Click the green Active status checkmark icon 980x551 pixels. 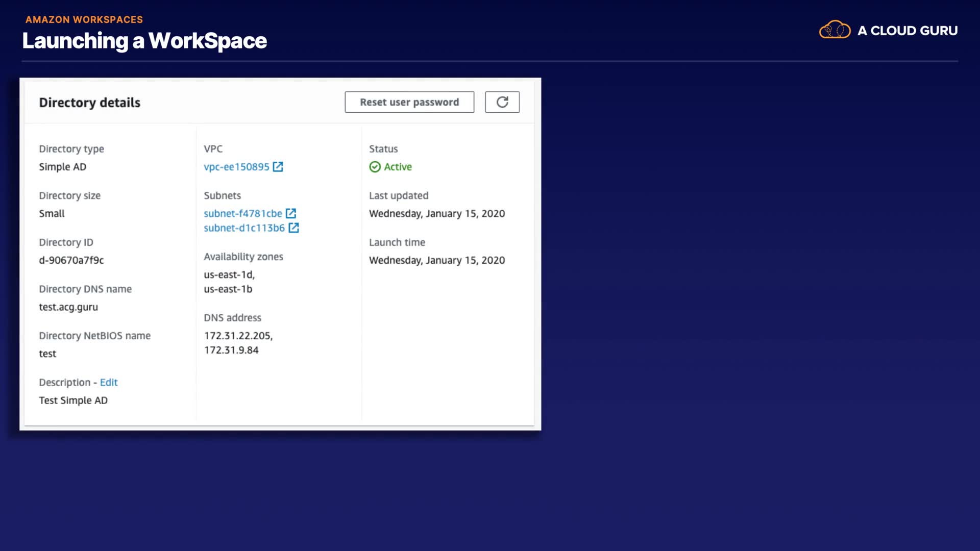click(375, 167)
